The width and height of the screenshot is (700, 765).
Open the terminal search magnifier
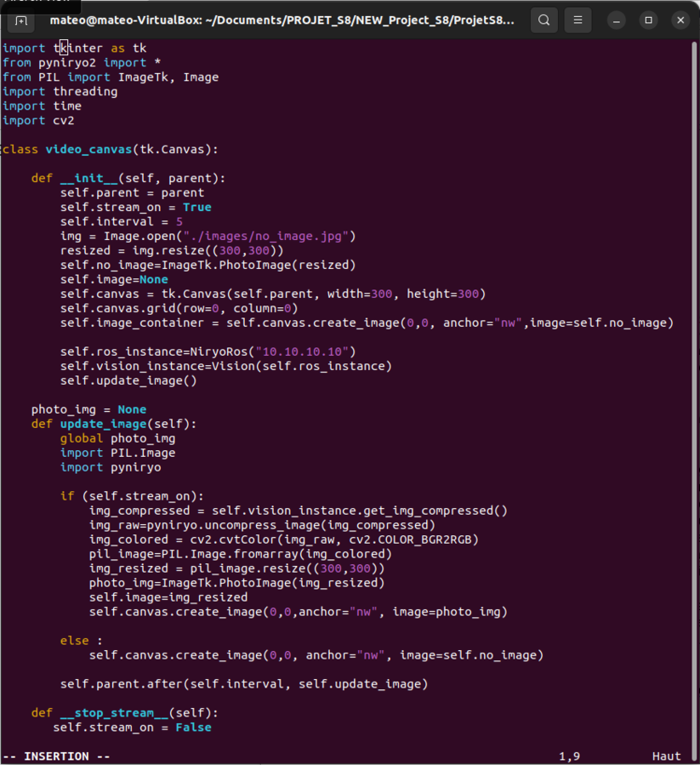tap(543, 20)
